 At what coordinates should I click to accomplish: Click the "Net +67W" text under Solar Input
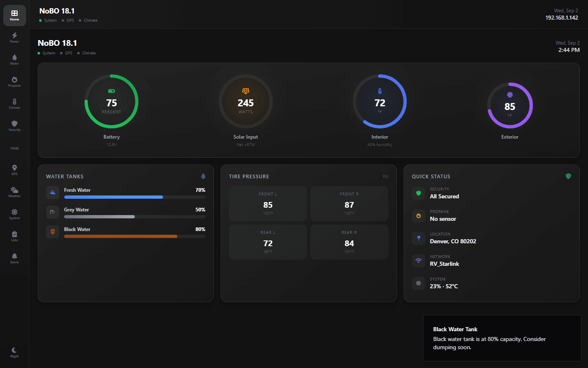[246, 145]
